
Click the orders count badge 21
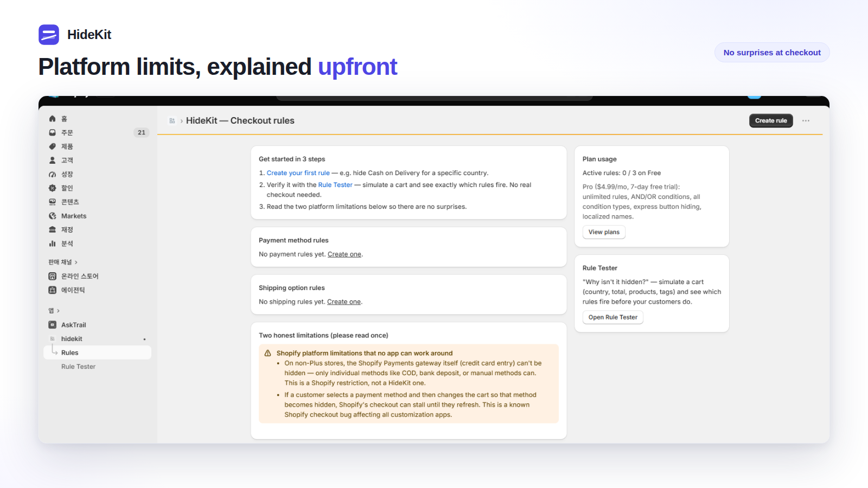coord(142,133)
